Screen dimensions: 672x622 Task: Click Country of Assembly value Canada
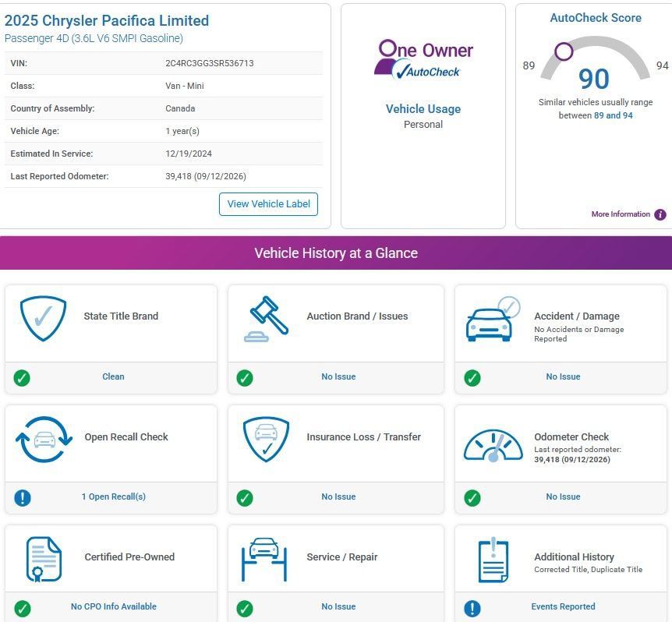(x=180, y=108)
